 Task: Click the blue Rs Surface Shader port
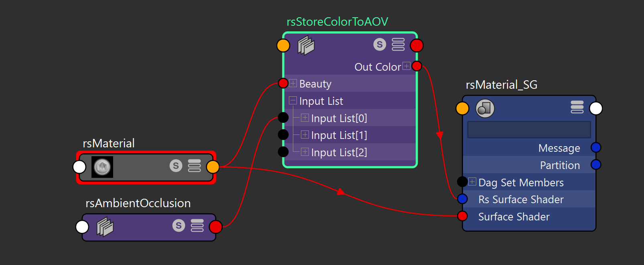(462, 199)
